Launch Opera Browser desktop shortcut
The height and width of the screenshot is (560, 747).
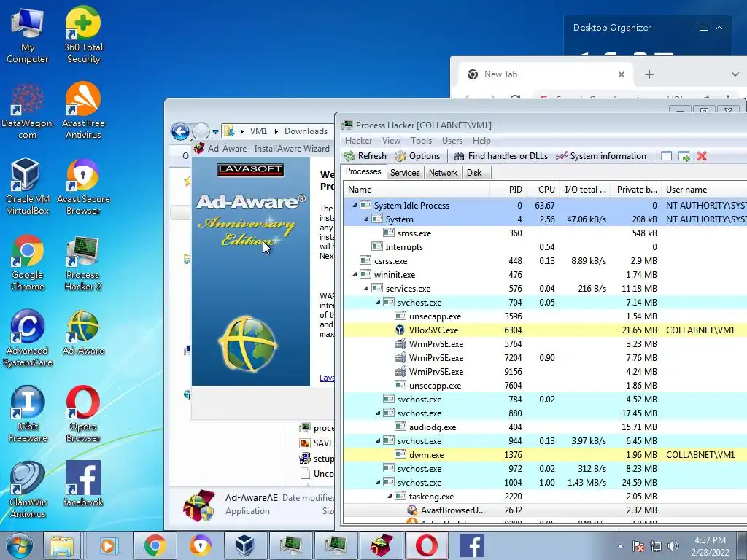[83, 414]
